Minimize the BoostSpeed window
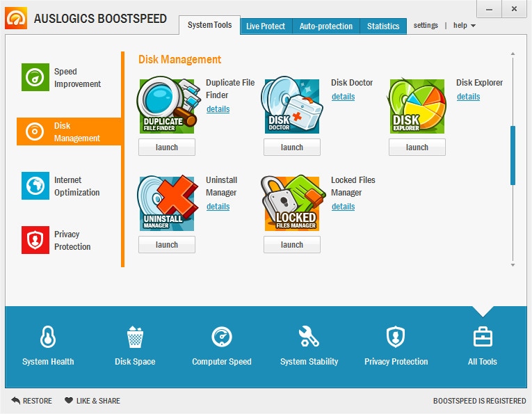 (x=489, y=9)
